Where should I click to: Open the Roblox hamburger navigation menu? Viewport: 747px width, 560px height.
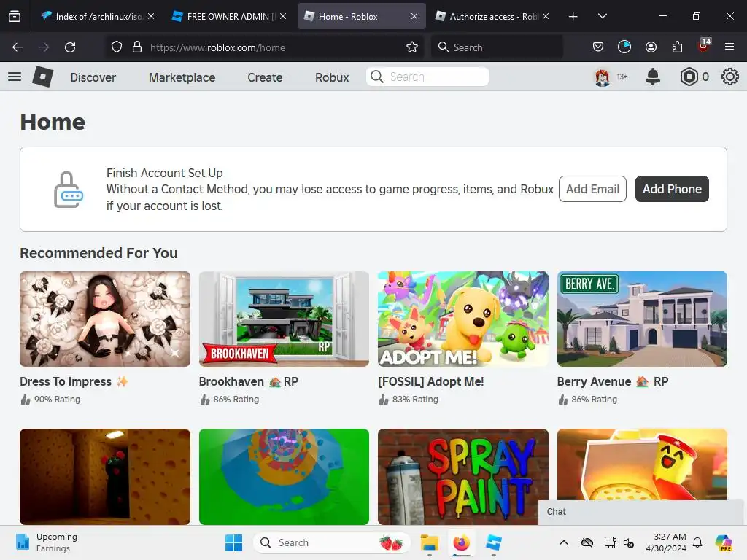click(x=15, y=76)
